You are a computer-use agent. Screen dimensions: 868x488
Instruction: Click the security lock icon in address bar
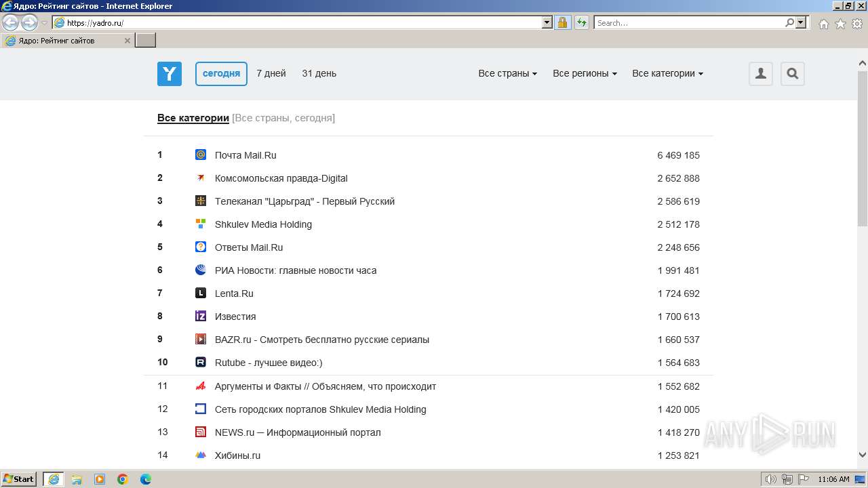(x=562, y=22)
